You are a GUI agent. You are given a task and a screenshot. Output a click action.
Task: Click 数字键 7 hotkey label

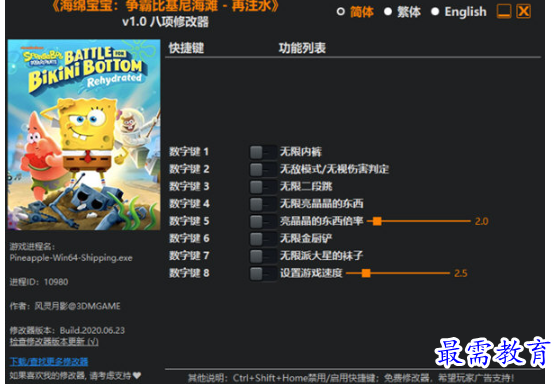(189, 256)
